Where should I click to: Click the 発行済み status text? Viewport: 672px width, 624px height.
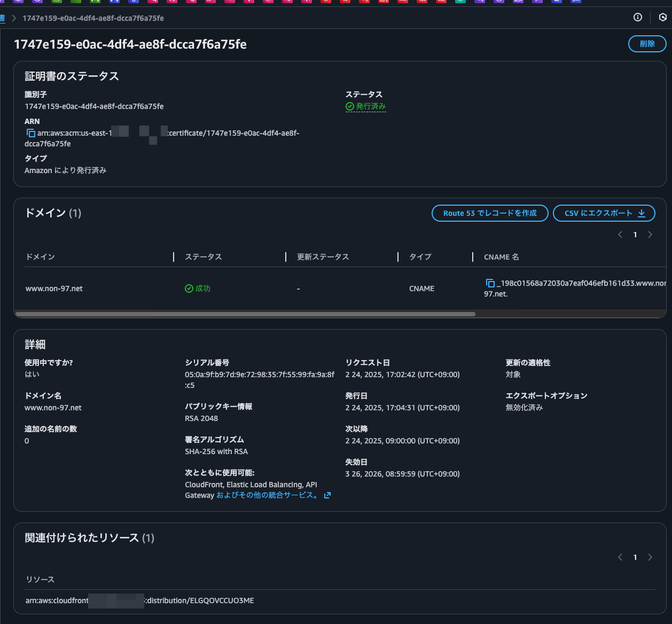(371, 106)
